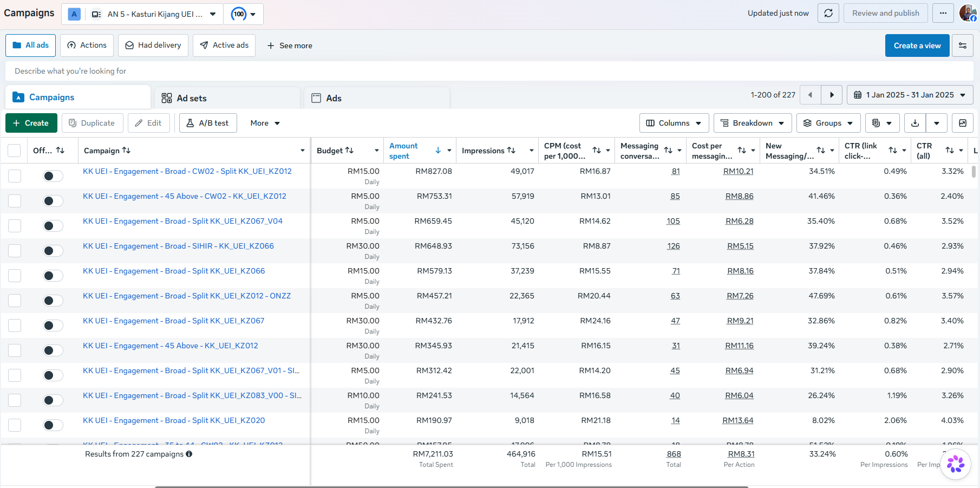
Task: Sort the Campaign name column
Action: pos(126,151)
